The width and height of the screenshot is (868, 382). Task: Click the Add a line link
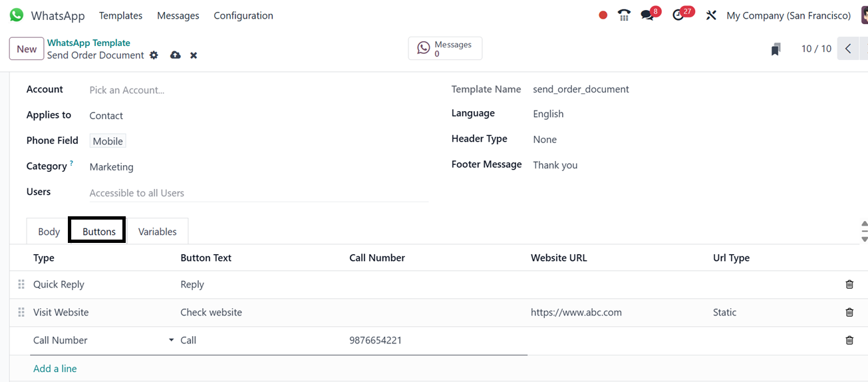(55, 369)
